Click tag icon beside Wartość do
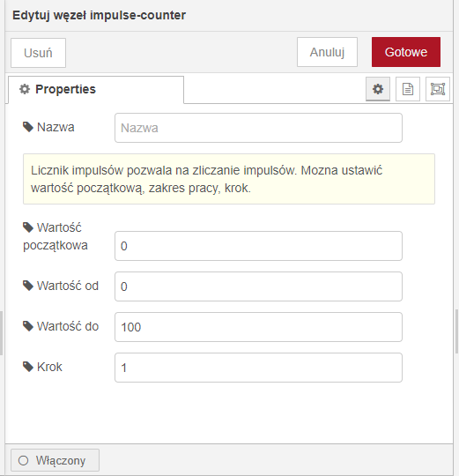The width and height of the screenshot is (459, 476). (28, 326)
